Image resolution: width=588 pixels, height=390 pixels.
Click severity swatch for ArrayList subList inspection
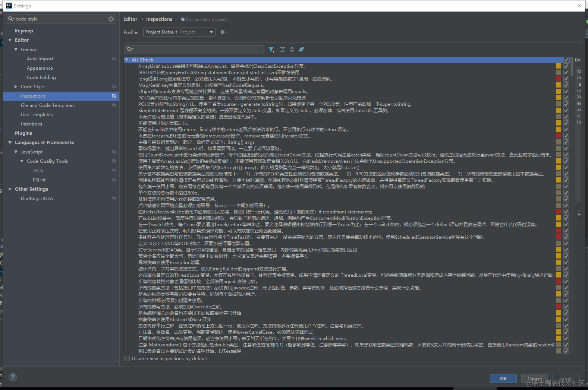pos(559,66)
